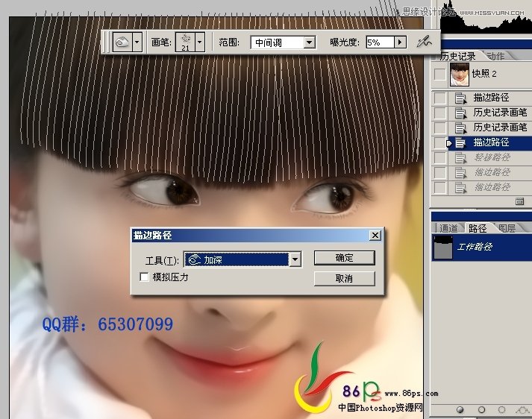Open the 曝光度 slider arrow
The image size is (532, 419).
click(x=400, y=42)
